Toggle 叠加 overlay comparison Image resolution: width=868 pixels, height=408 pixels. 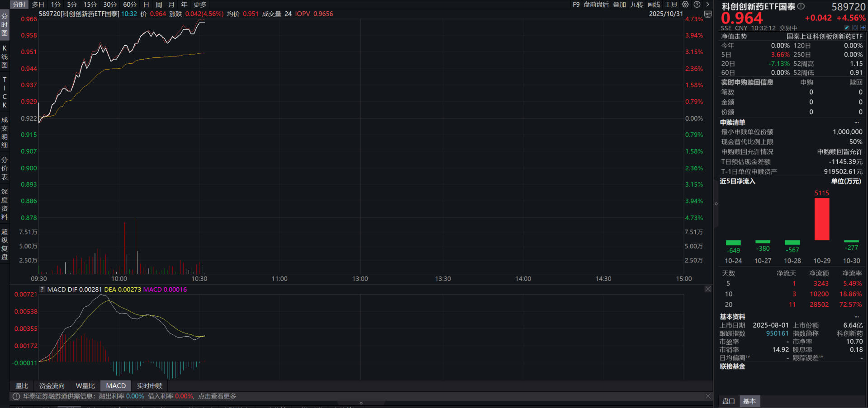619,5
